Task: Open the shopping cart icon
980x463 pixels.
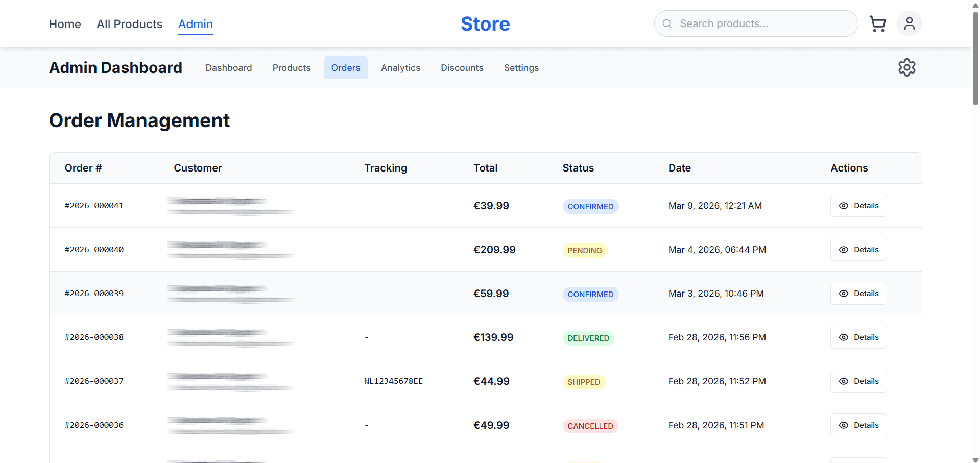Action: coord(878,23)
